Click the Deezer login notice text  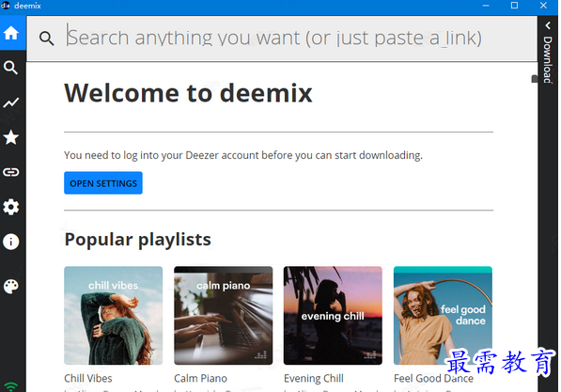click(x=243, y=155)
